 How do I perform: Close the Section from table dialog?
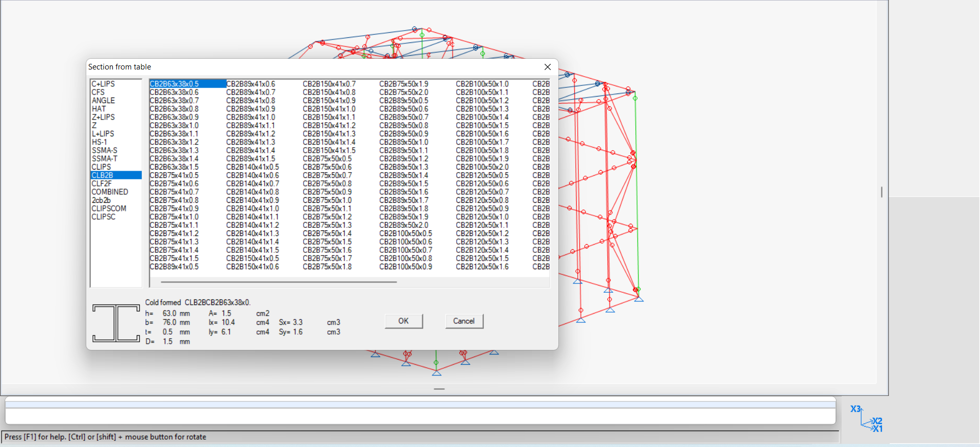click(x=548, y=67)
